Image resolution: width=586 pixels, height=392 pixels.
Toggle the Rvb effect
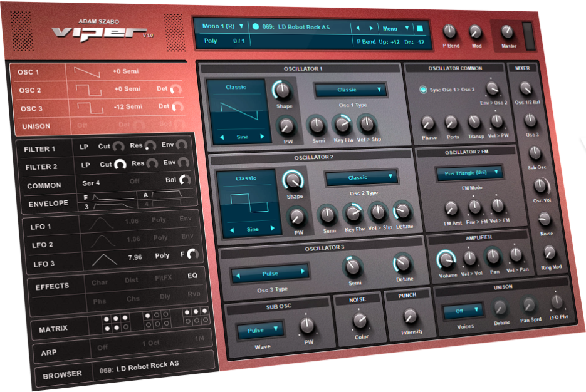[194, 294]
